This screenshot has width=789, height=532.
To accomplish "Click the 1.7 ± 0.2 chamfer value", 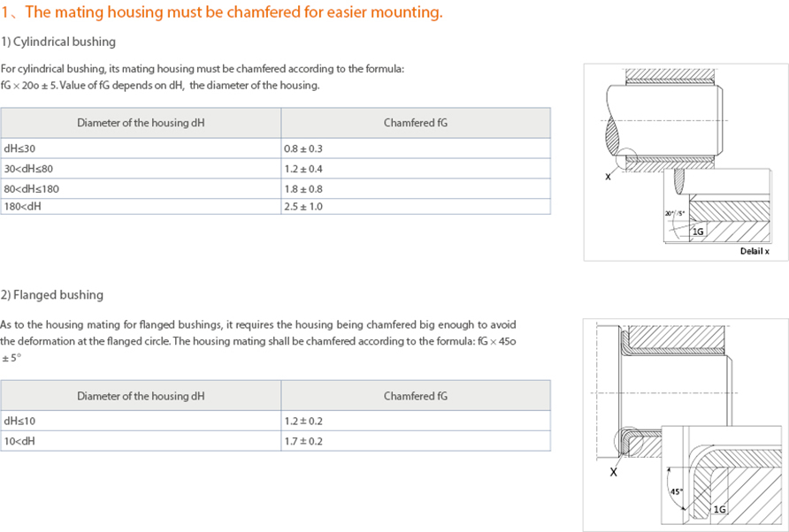I will coord(303,441).
